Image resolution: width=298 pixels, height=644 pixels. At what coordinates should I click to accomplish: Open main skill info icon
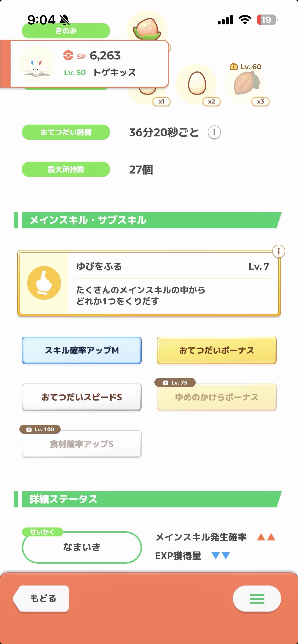(x=278, y=252)
